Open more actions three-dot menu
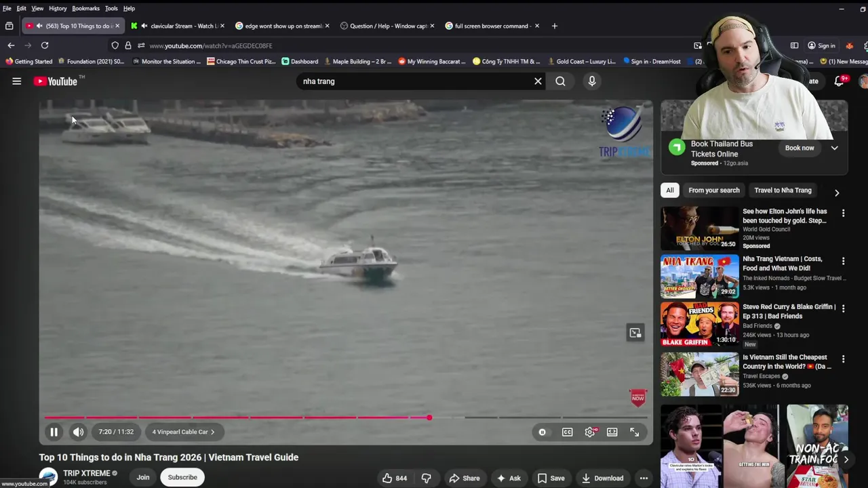The width and height of the screenshot is (868, 488). pos(644,479)
